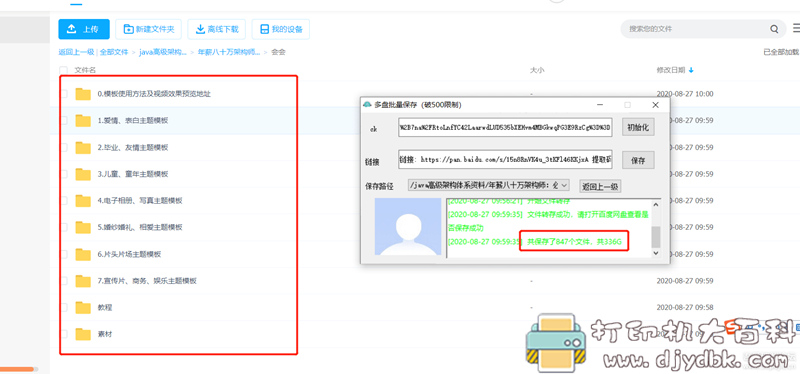Image resolution: width=800 pixels, height=374 pixels.
Task: Click 返回上一级 button in batch-save dialog
Action: (x=600, y=186)
